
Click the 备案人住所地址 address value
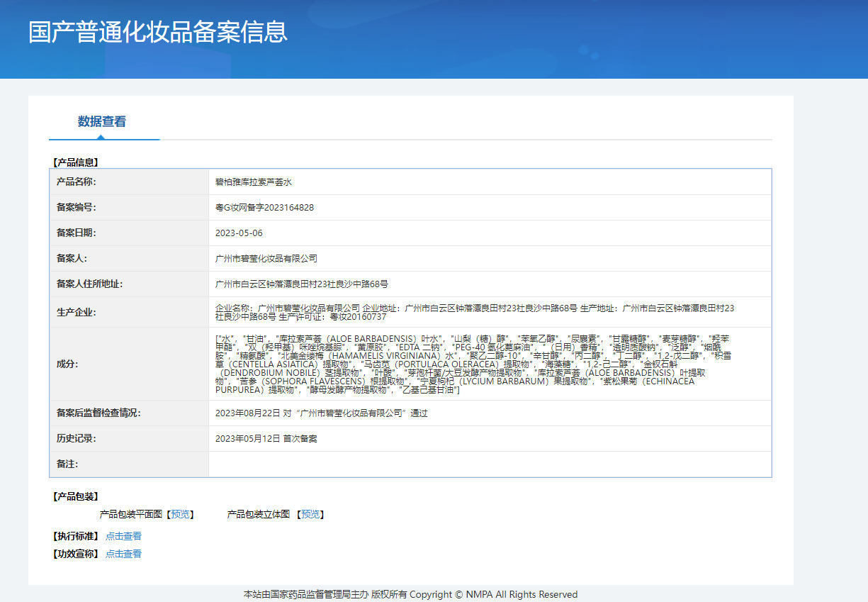tap(301, 284)
